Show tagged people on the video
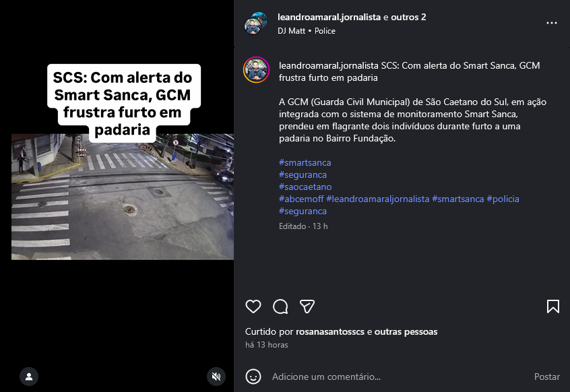The height and width of the screenshot is (392, 570). click(x=29, y=377)
